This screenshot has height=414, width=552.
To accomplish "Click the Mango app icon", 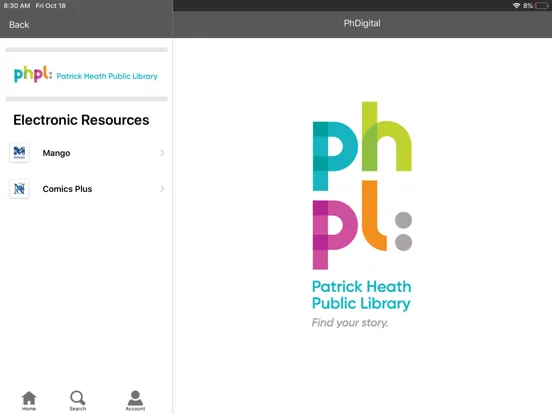I will [x=19, y=153].
